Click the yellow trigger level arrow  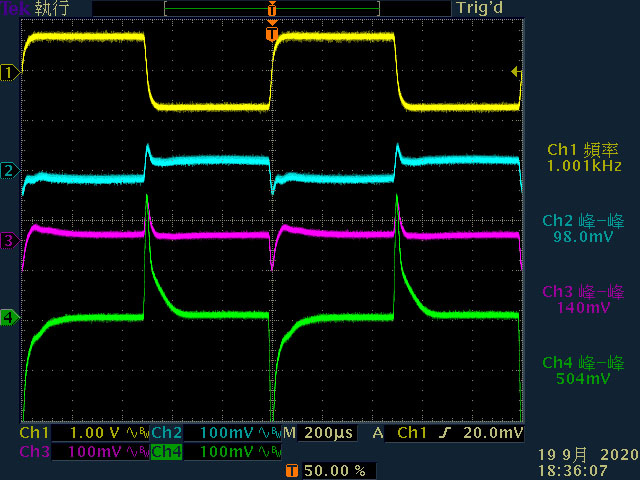516,72
